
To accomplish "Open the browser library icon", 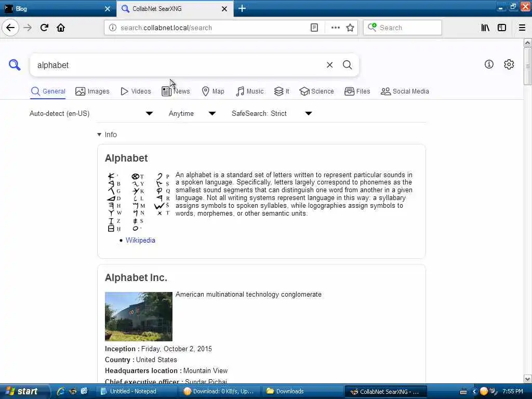I will pyautogui.click(x=485, y=28).
